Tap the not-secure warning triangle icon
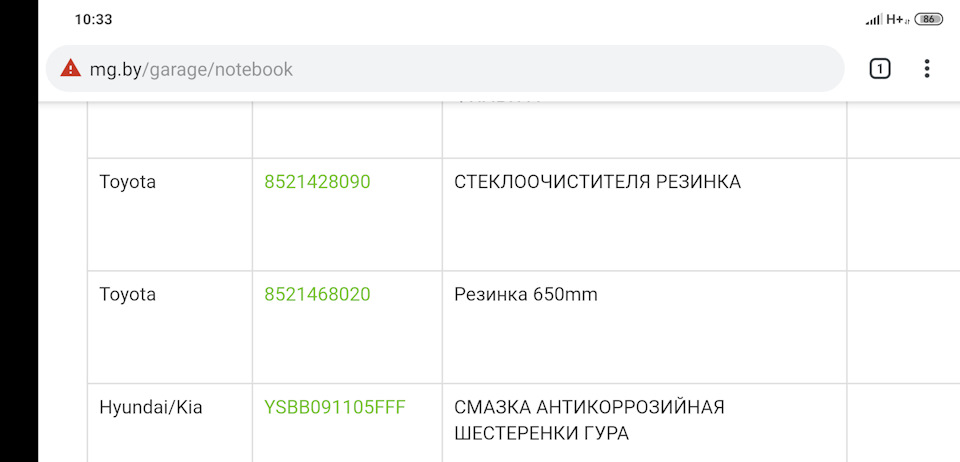Screen dimensions: 960x462 70,69
